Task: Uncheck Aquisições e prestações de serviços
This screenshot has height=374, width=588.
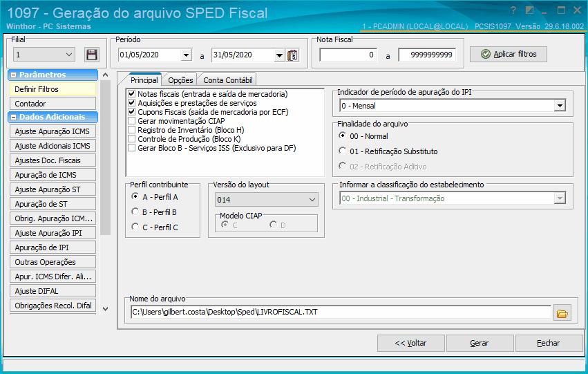Action: pos(131,103)
